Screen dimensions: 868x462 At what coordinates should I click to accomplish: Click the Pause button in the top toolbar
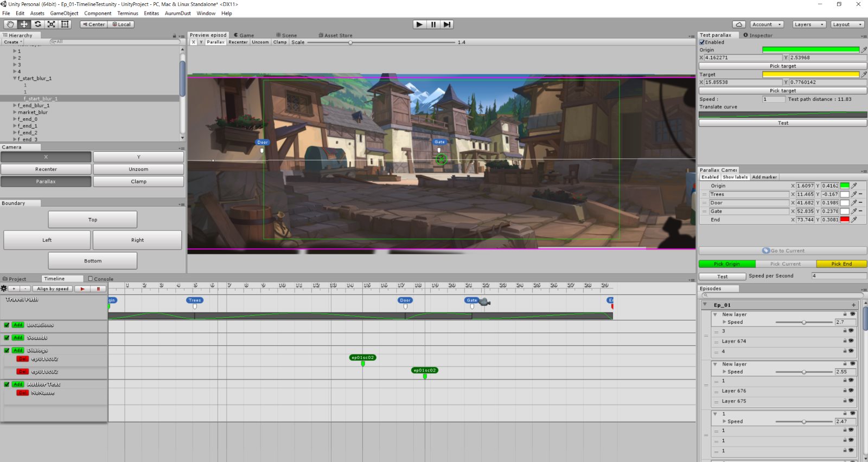tap(433, 24)
